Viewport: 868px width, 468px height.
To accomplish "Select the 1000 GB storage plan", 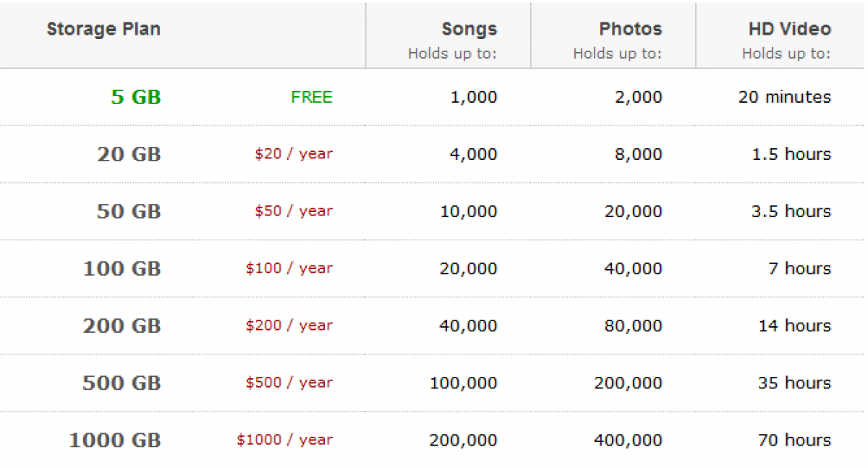I will (x=115, y=441).
